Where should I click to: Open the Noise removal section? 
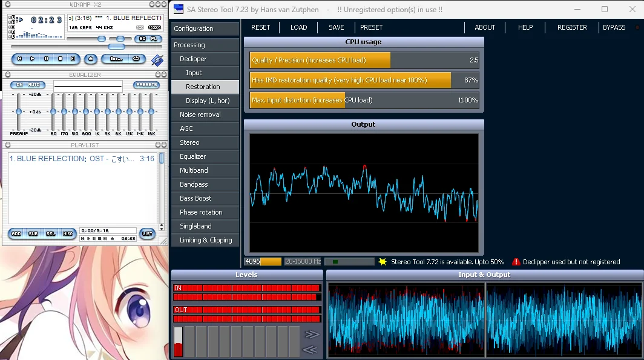tap(200, 115)
